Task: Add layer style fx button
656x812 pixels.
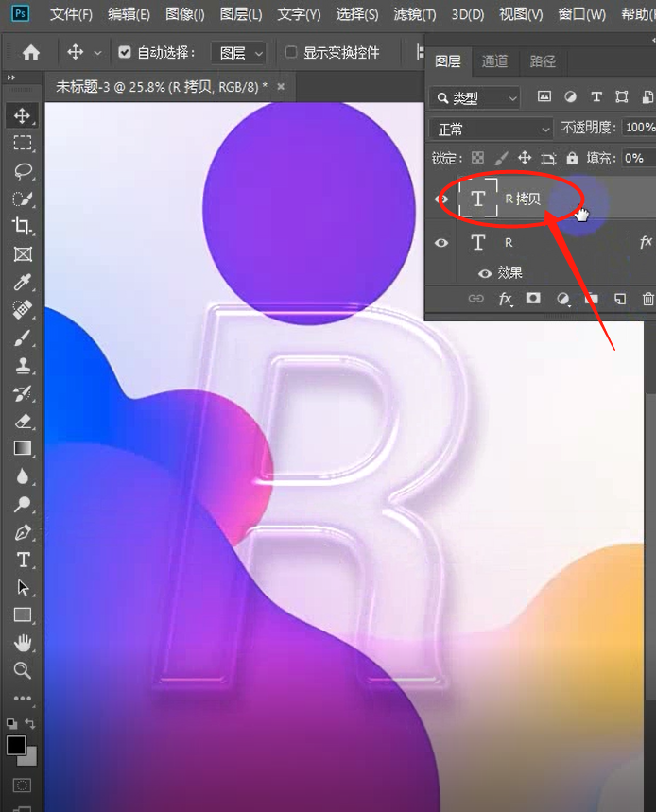Action: click(x=506, y=299)
